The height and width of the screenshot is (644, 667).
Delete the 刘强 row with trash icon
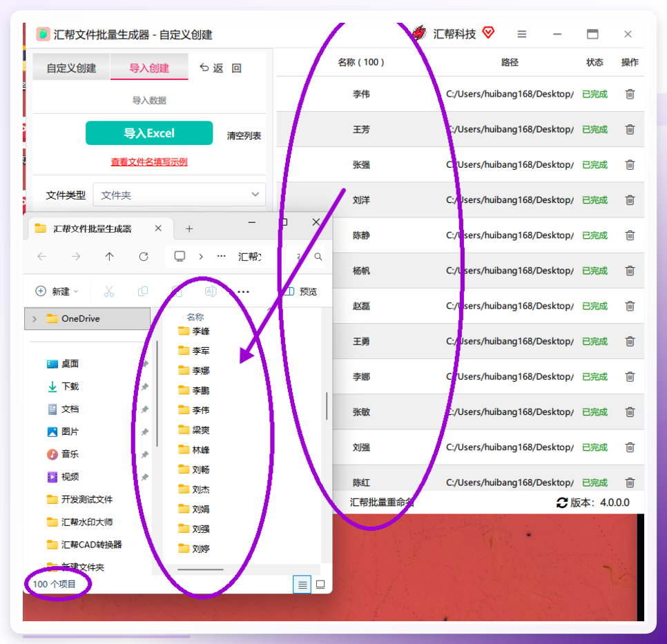click(630, 447)
